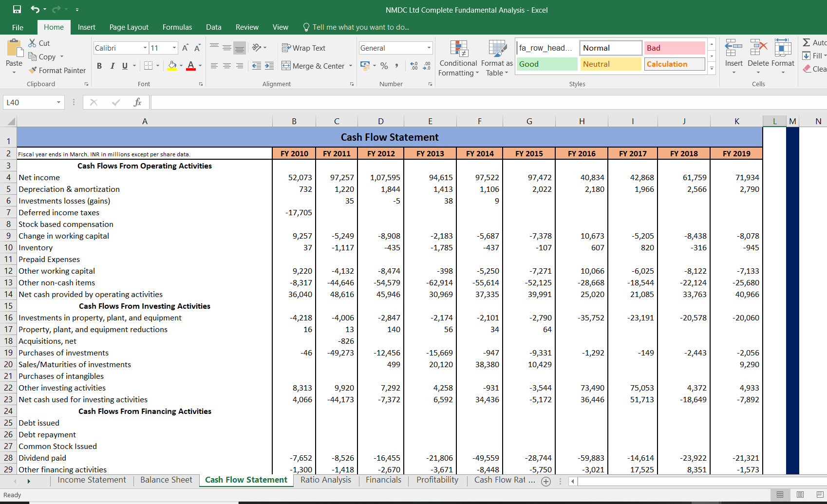Expand the Fill Color dropdown arrow
This screenshot has height=504, width=827.
coord(181,66)
